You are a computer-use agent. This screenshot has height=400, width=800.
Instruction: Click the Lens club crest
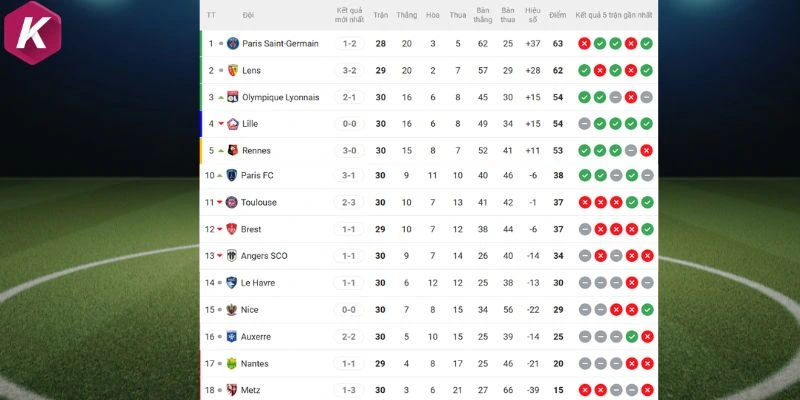pyautogui.click(x=233, y=71)
